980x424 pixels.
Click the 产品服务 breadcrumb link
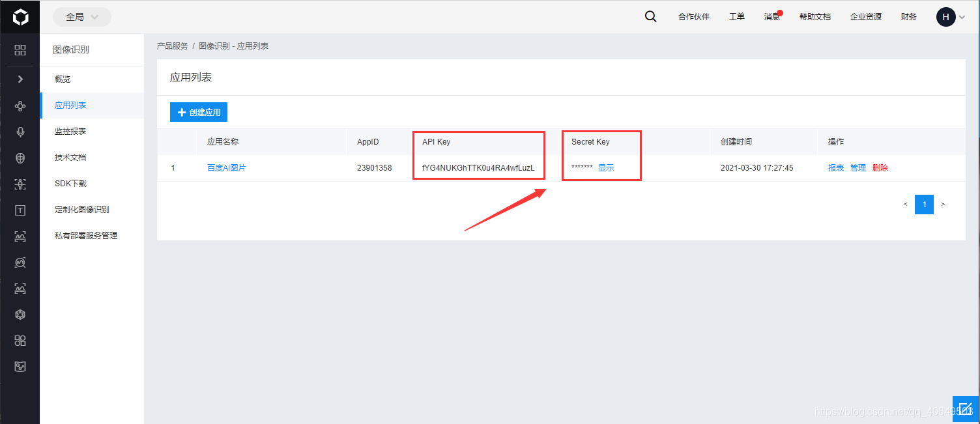(173, 46)
